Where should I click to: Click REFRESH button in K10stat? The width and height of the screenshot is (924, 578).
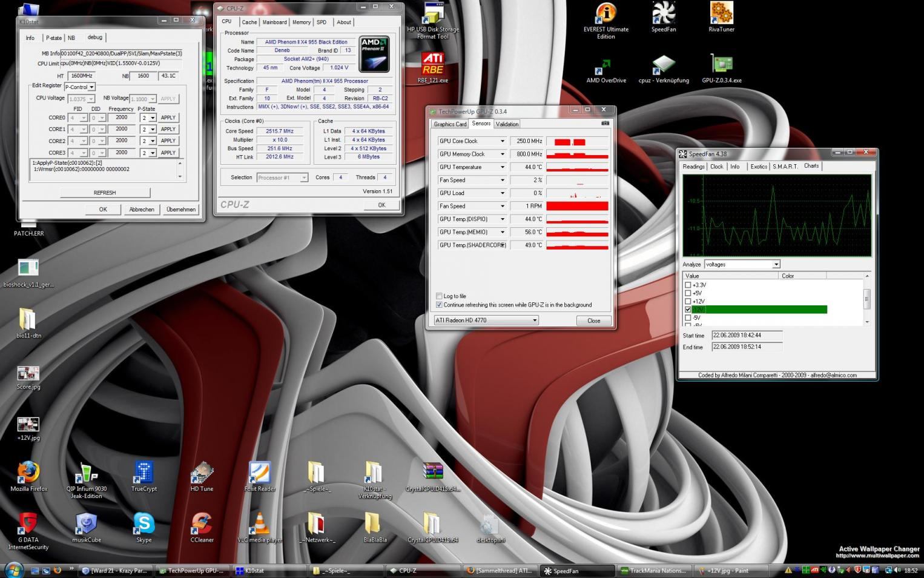pos(105,193)
